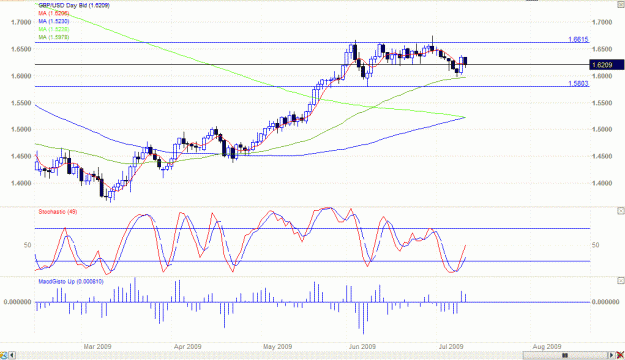Click the 1.5000 value on left price axis
The height and width of the screenshot is (360, 625).
(x=21, y=130)
